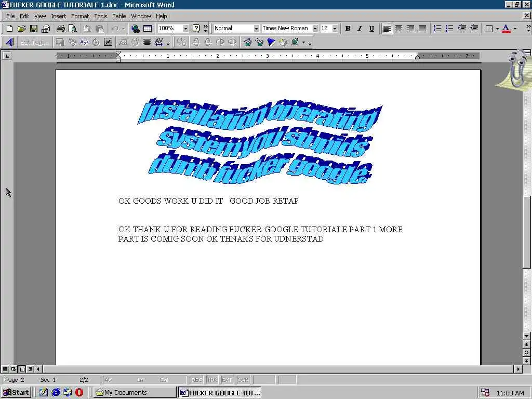This screenshot has height=399, width=532.
Task: Click the Office Assistant paperclip
Action: (517, 70)
